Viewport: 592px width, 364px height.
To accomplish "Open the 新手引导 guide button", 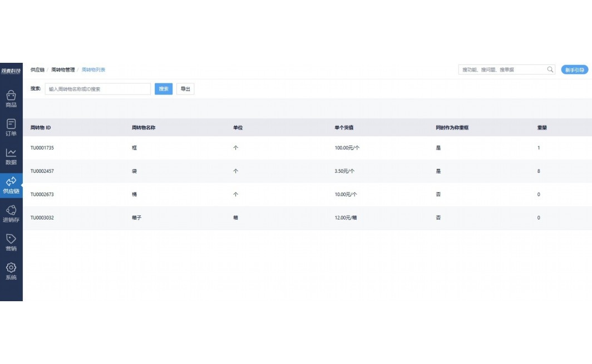I will click(x=574, y=70).
